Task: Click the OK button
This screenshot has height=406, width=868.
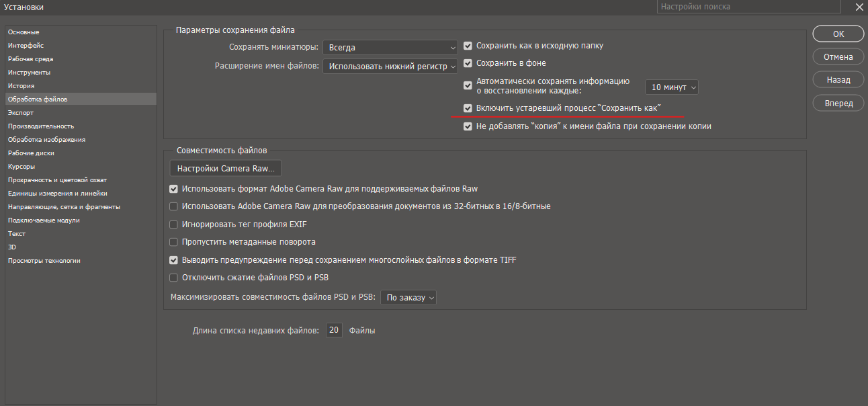Action: click(x=838, y=34)
